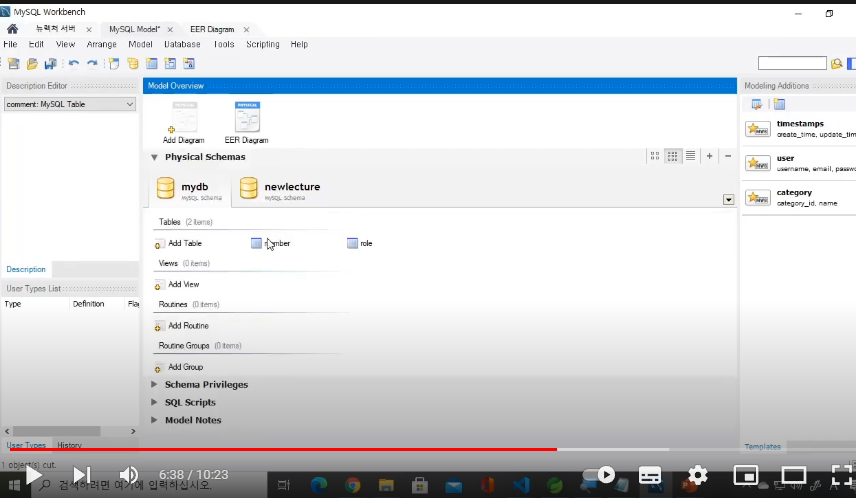856x498 pixels.
Task: Switch to large icons view
Action: tap(655, 156)
